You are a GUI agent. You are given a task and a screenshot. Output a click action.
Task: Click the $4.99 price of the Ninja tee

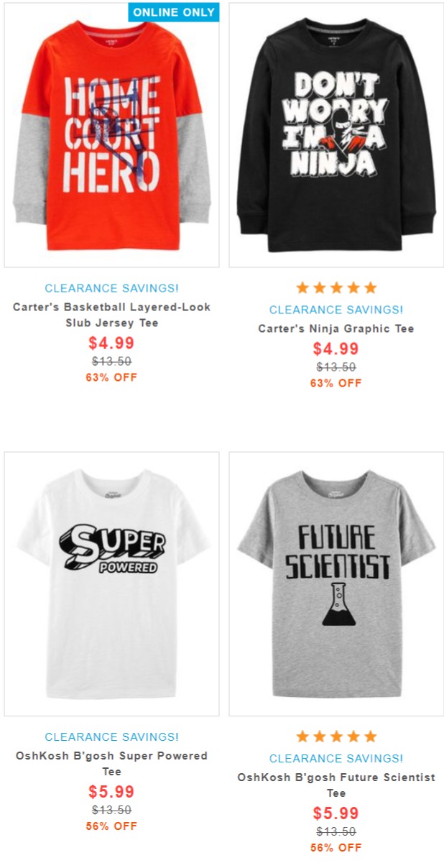click(x=336, y=348)
